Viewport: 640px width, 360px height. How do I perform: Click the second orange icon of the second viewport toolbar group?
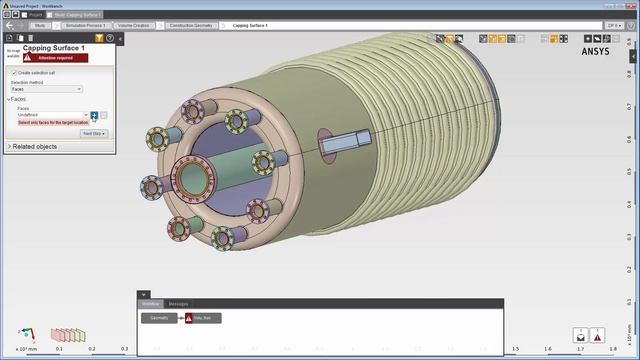[502, 39]
